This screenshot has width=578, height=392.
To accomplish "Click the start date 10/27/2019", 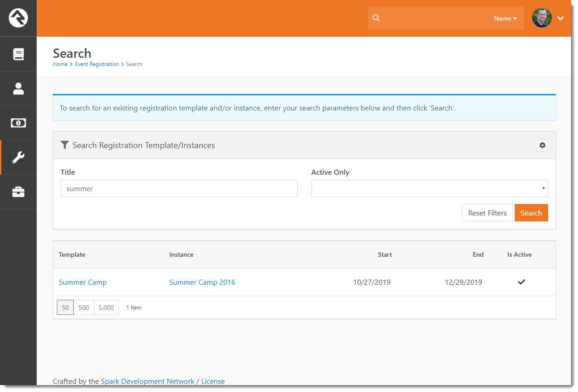I will click(x=372, y=282).
